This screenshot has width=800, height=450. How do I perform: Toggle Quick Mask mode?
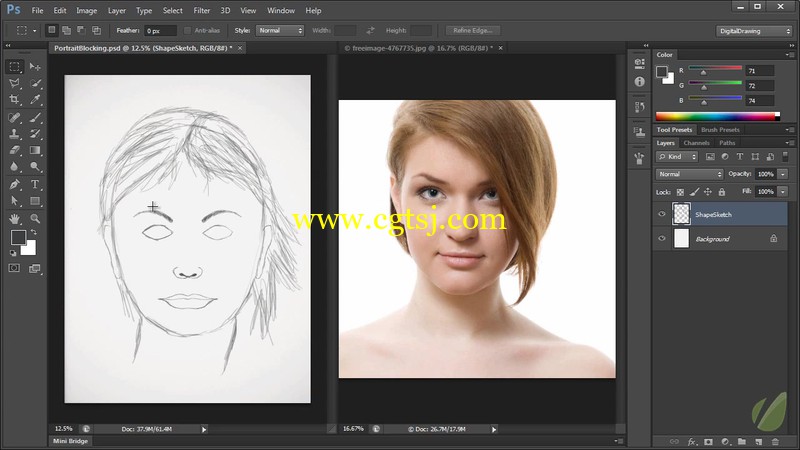[14, 268]
